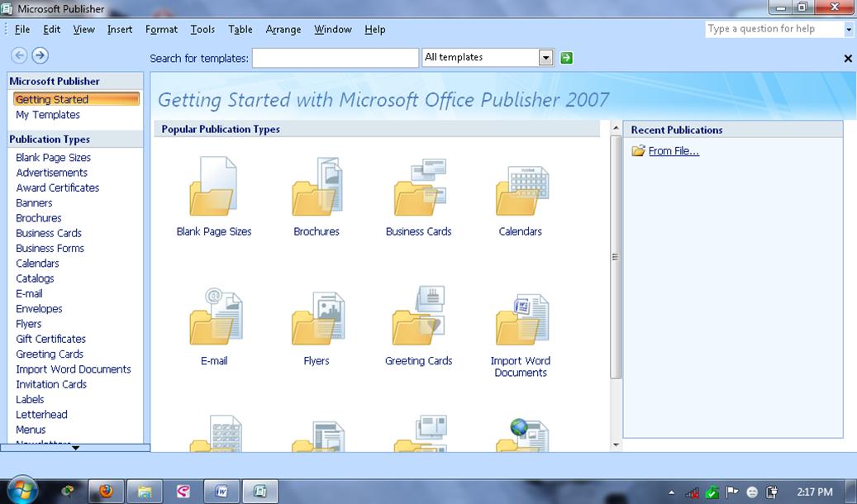The height and width of the screenshot is (504, 857).
Task: Open the Edit menu
Action: (x=52, y=30)
